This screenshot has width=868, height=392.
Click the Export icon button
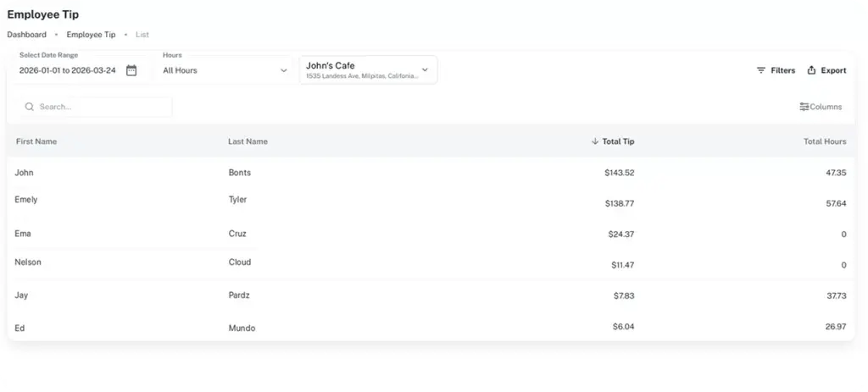(x=826, y=70)
